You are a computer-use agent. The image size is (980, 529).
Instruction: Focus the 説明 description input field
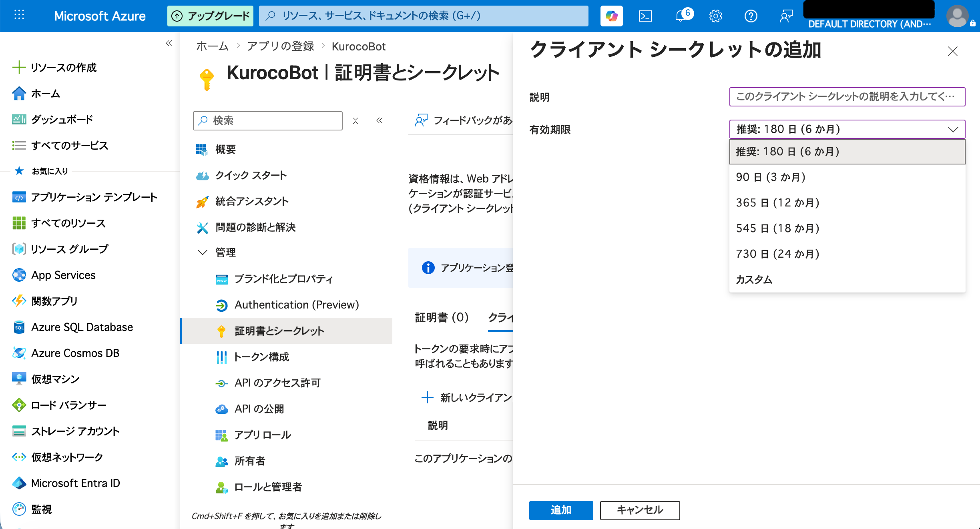coord(847,97)
